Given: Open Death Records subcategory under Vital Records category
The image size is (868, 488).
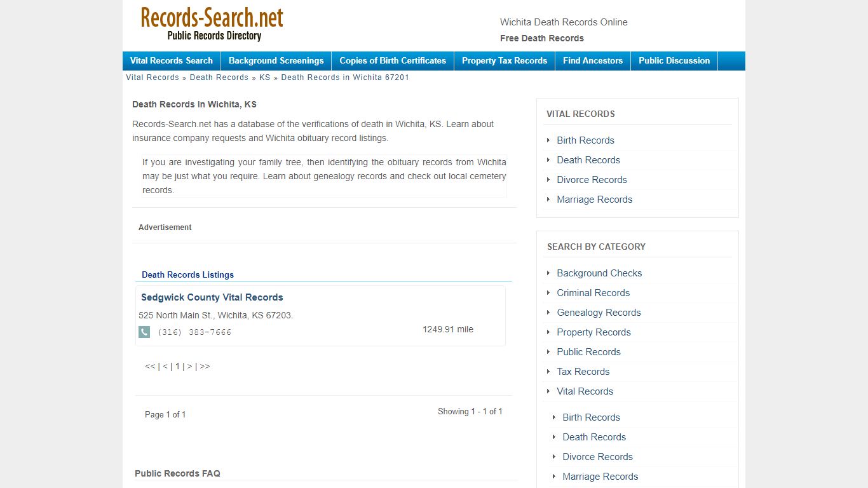Looking at the screenshot, I should pyautogui.click(x=594, y=437).
